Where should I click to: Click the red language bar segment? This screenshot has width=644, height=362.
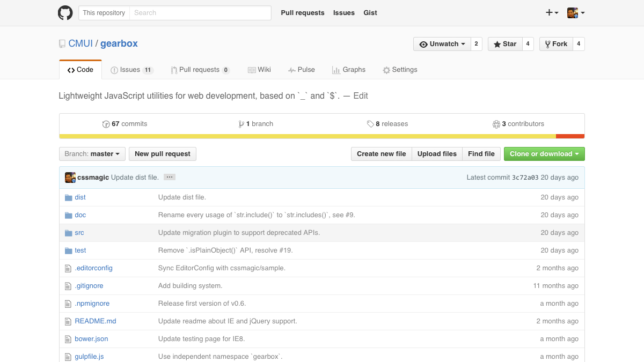pyautogui.click(x=570, y=136)
